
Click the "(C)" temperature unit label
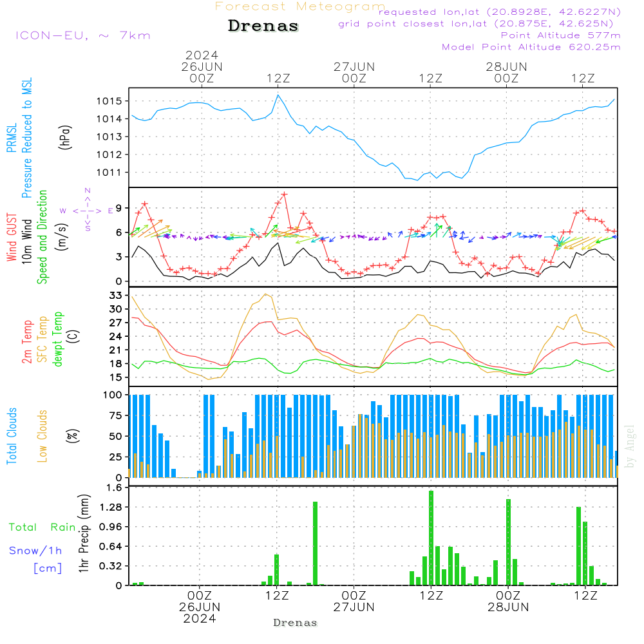click(x=73, y=336)
